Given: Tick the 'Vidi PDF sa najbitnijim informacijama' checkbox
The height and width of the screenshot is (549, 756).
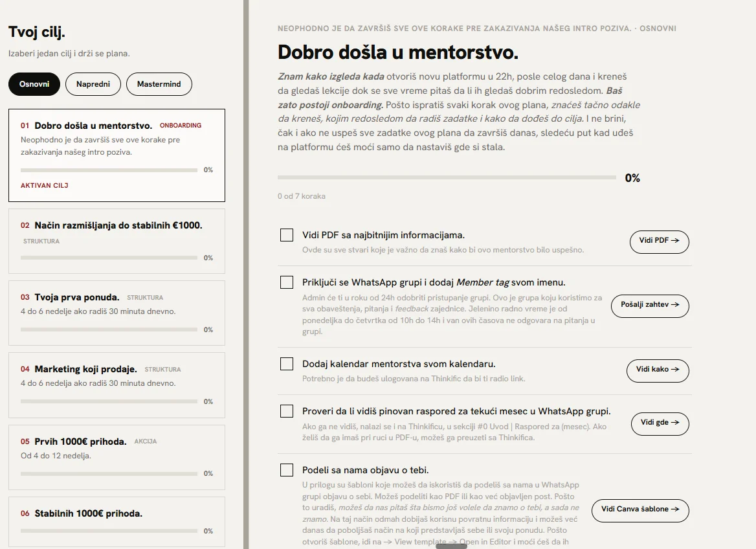Looking at the screenshot, I should (287, 235).
